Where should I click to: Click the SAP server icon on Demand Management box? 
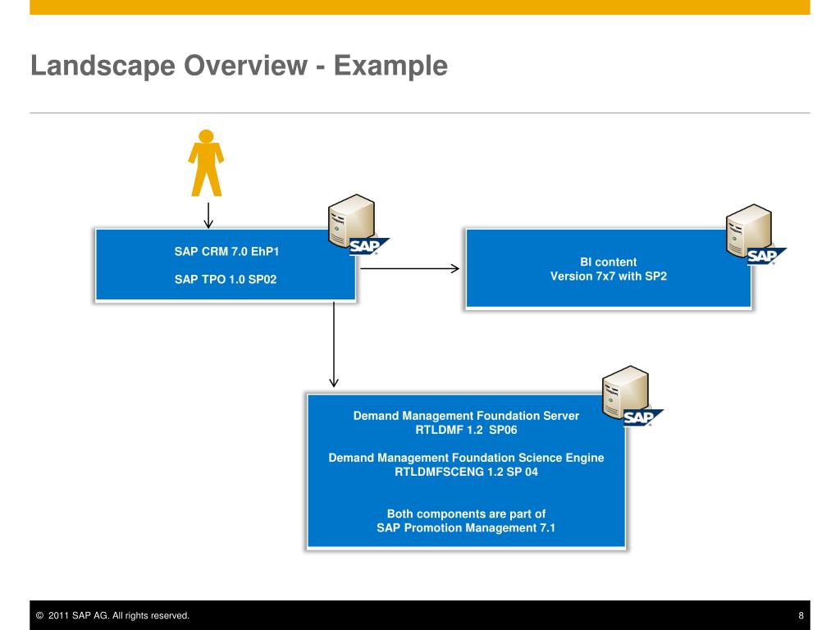click(632, 396)
